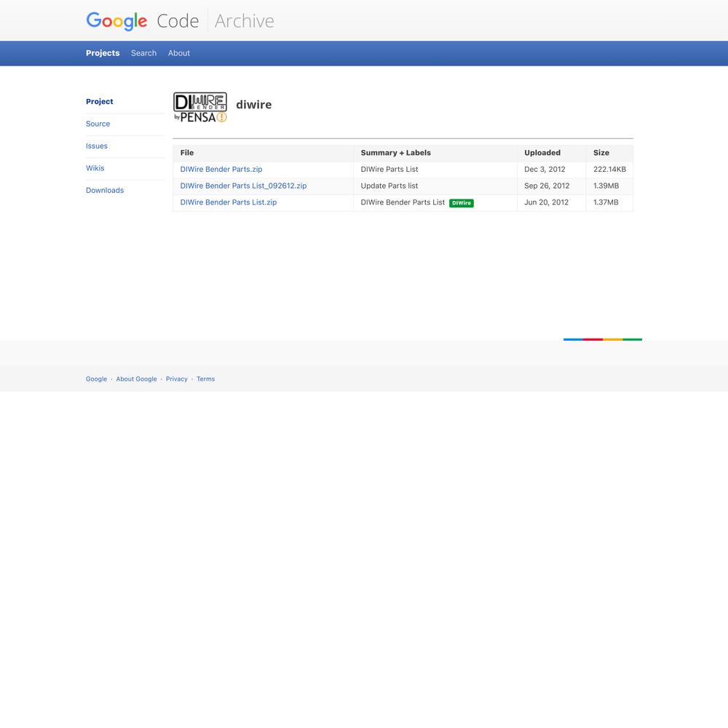Viewport: 728px width, 728px height.
Task: Open the Search navigation item
Action: [x=143, y=53]
